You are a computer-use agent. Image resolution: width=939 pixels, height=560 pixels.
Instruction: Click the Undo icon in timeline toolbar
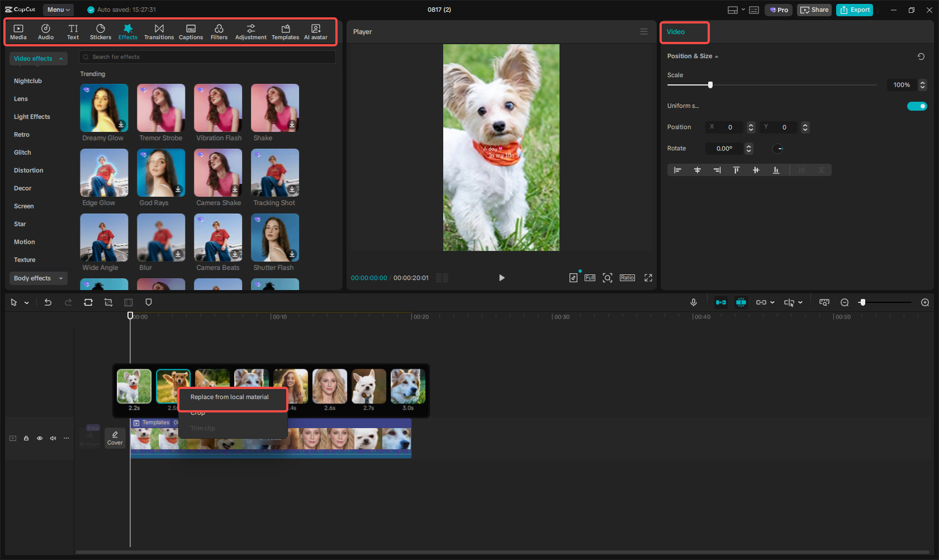(x=48, y=302)
